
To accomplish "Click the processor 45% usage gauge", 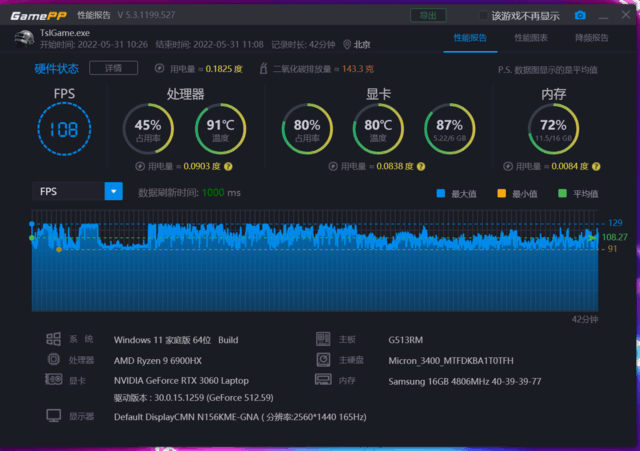I will point(148,129).
